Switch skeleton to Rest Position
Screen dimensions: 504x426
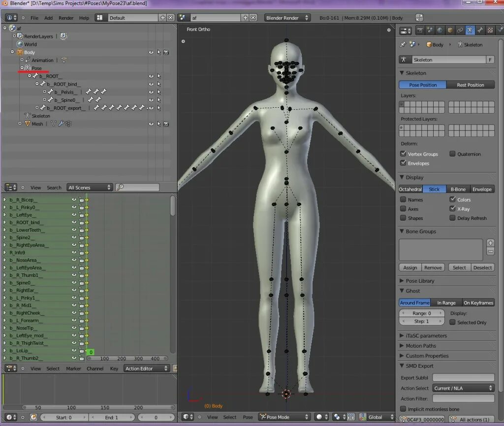tap(471, 85)
